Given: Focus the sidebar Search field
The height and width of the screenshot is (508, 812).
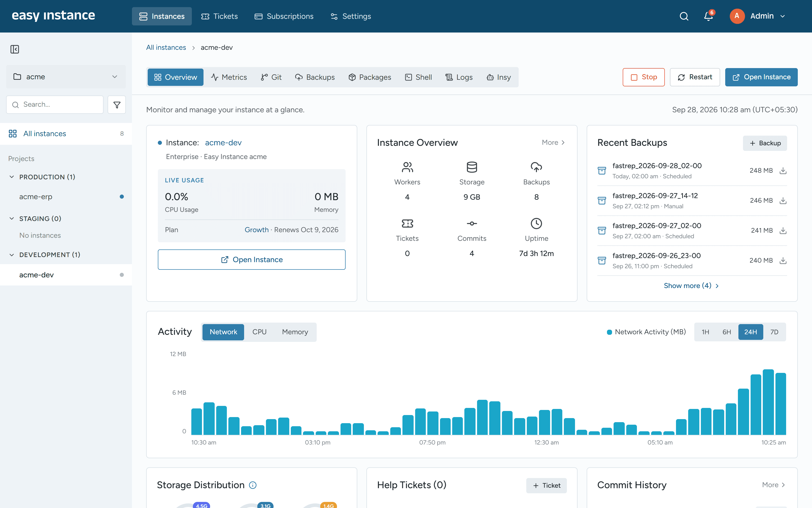Looking at the screenshot, I should [x=55, y=104].
